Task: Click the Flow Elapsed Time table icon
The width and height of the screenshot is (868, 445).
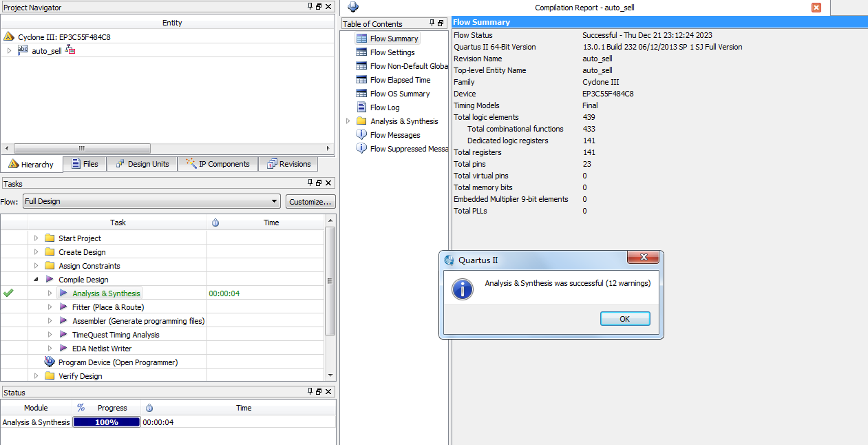Action: (361, 80)
